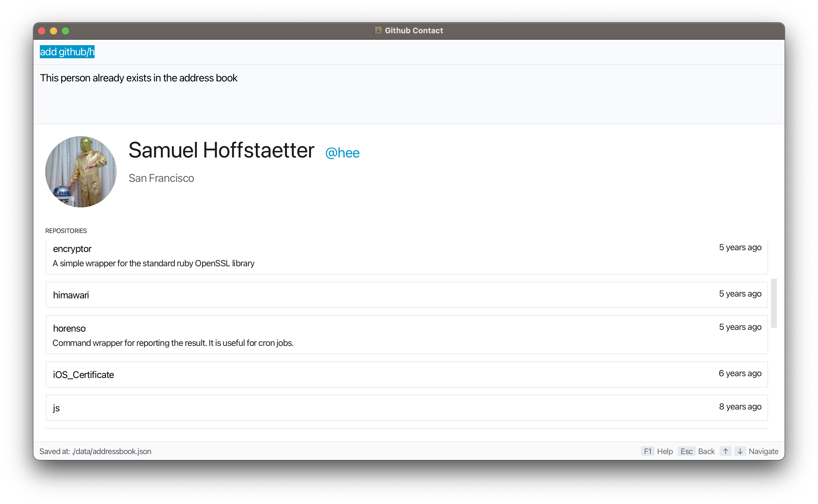The height and width of the screenshot is (504, 818).
Task: Select the js repository row
Action: pos(406,408)
